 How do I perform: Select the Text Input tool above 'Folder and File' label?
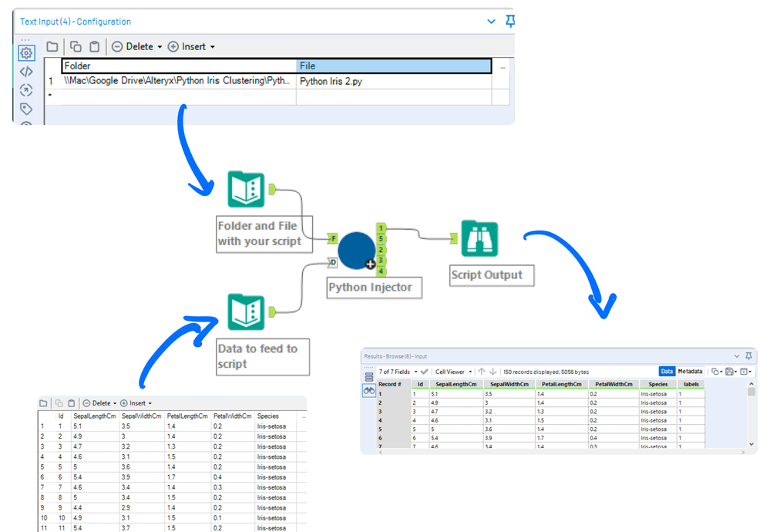pyautogui.click(x=246, y=189)
